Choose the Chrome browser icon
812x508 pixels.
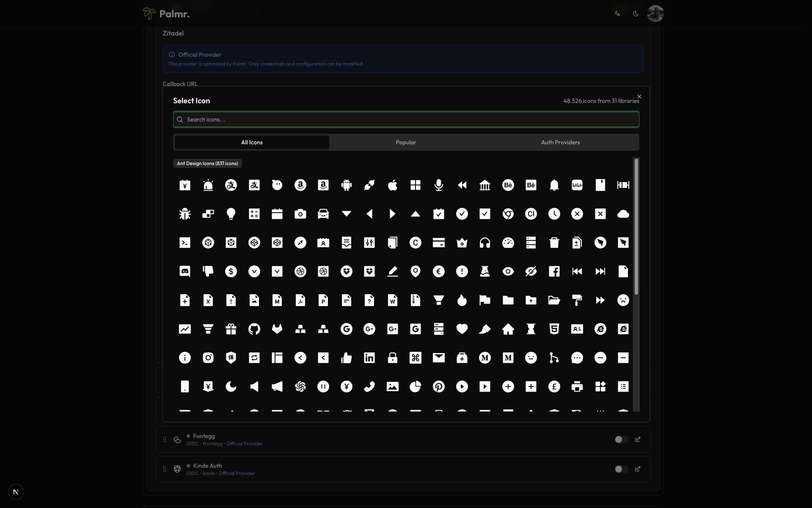pos(508,214)
